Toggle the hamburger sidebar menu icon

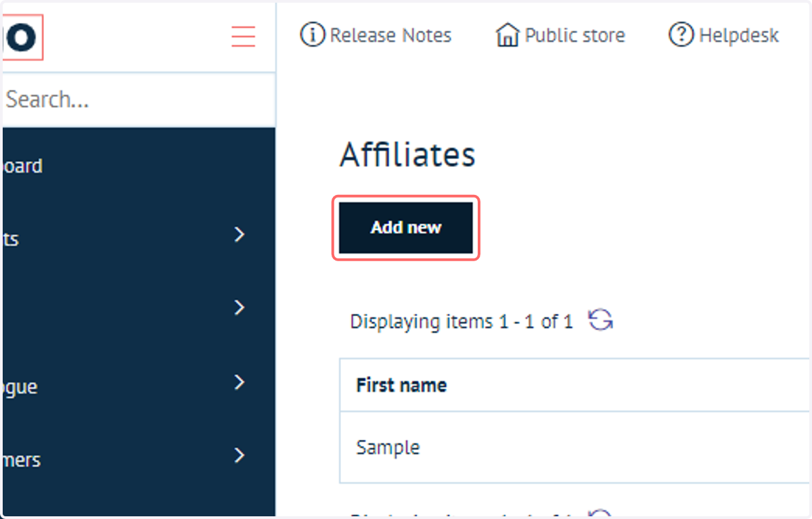click(x=243, y=36)
